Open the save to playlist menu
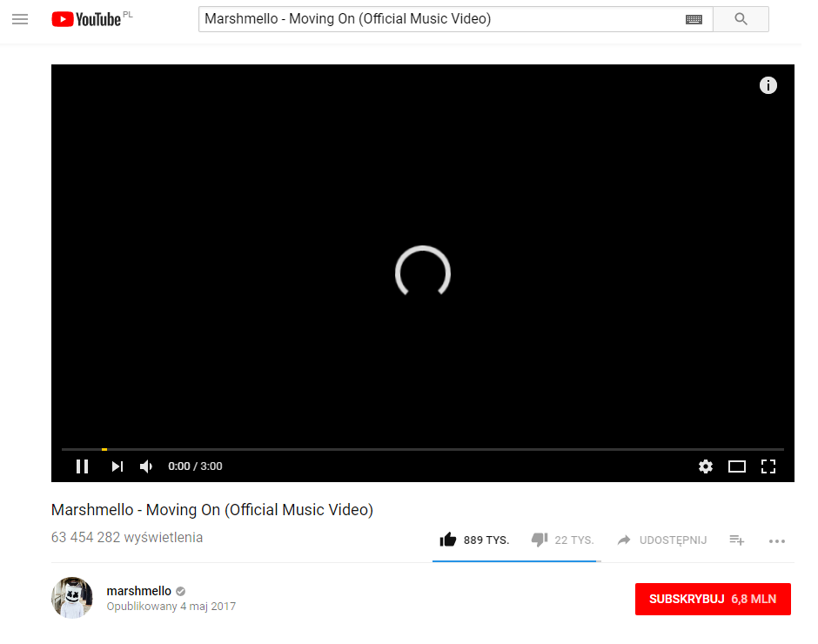Viewport: 818px width, 644px height. [x=736, y=540]
